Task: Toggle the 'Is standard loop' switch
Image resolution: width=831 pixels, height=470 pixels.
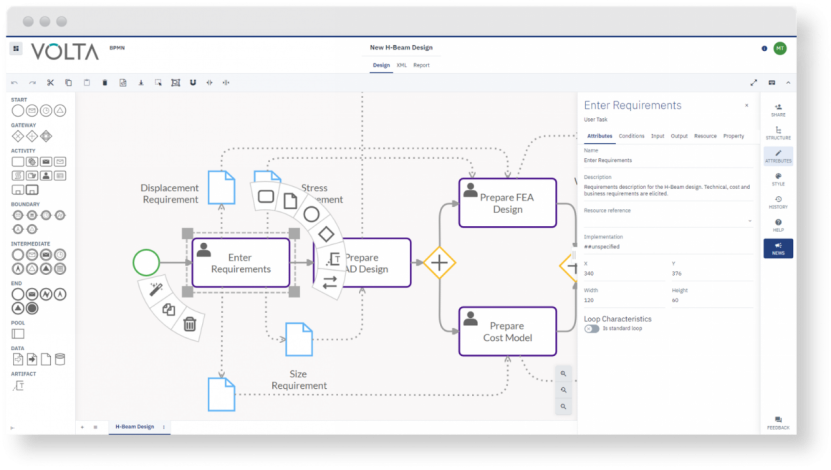Action: click(x=591, y=329)
